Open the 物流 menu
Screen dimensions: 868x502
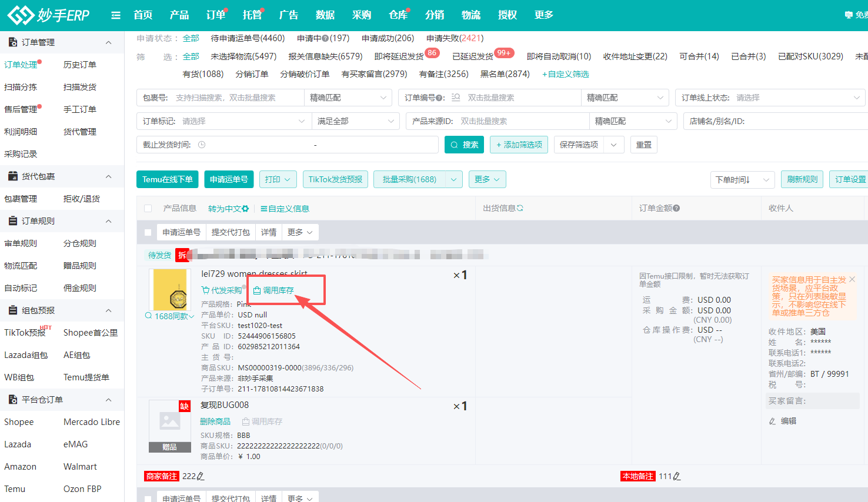[x=471, y=15]
